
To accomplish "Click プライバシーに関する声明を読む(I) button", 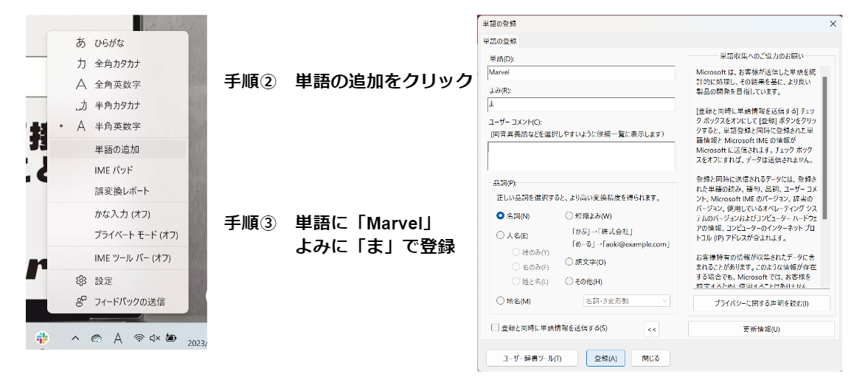I will tap(761, 303).
